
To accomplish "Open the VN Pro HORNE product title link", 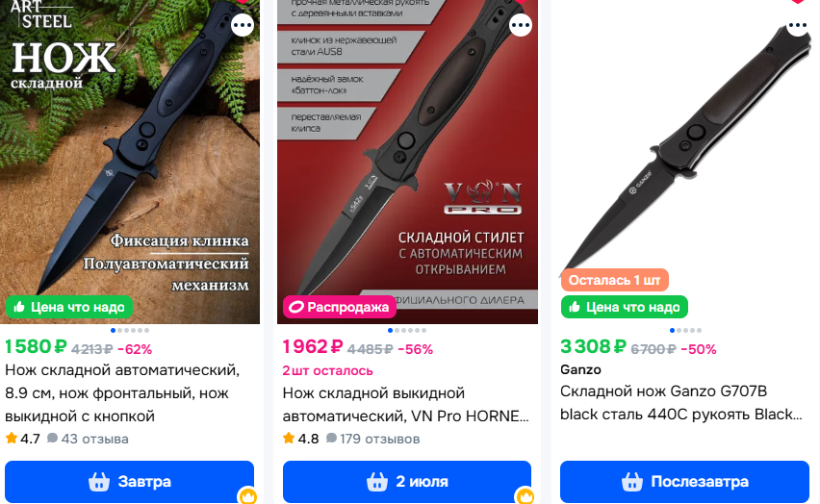I will 406,405.
